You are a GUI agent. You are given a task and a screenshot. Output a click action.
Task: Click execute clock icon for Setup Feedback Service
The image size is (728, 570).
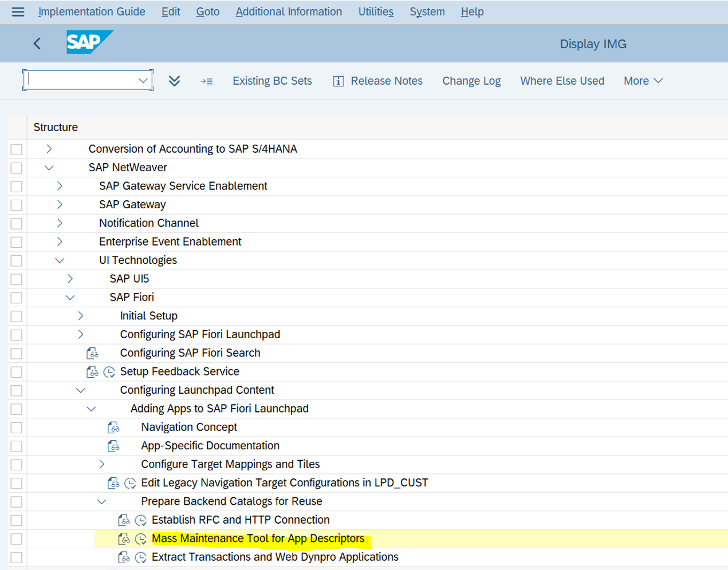point(109,372)
